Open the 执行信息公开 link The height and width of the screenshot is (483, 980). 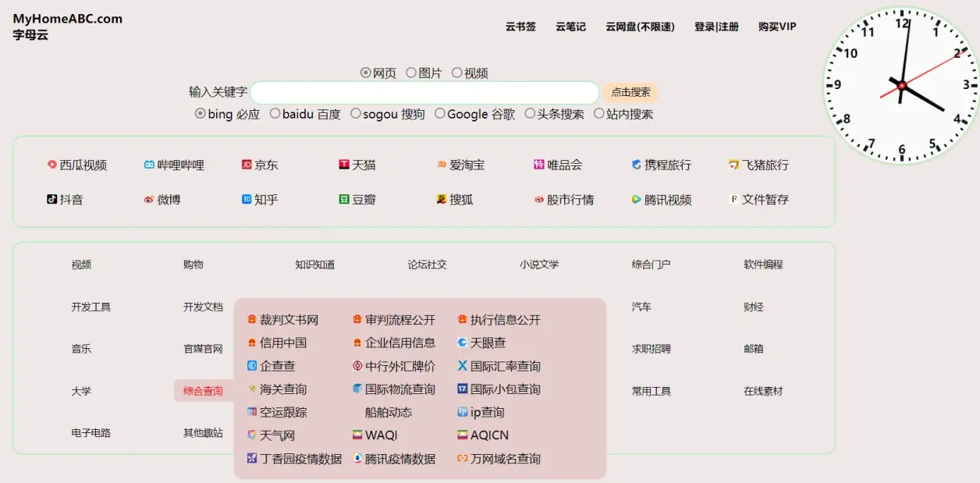click(x=506, y=320)
